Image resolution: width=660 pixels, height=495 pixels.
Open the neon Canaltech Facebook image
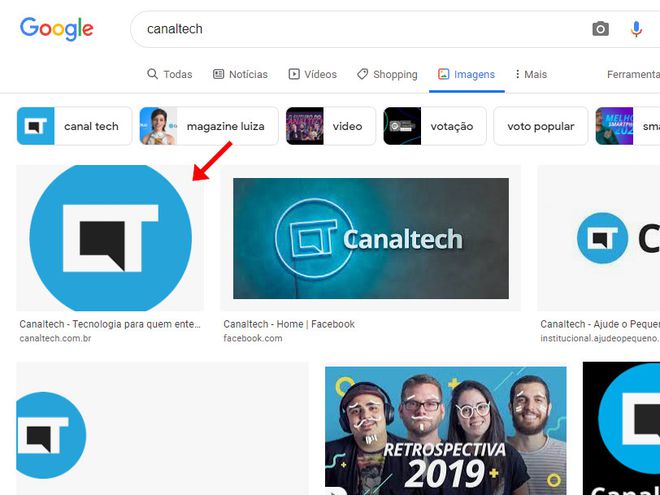coord(370,238)
